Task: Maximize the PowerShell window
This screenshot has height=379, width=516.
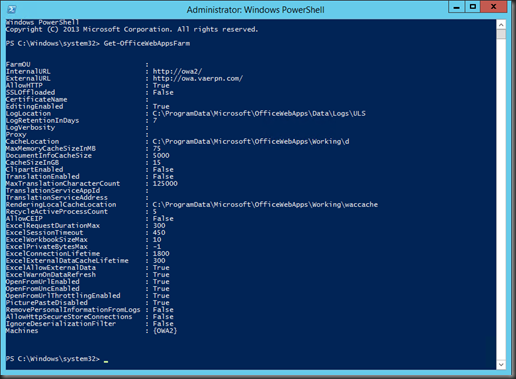Action: pyautogui.click(x=473, y=7)
